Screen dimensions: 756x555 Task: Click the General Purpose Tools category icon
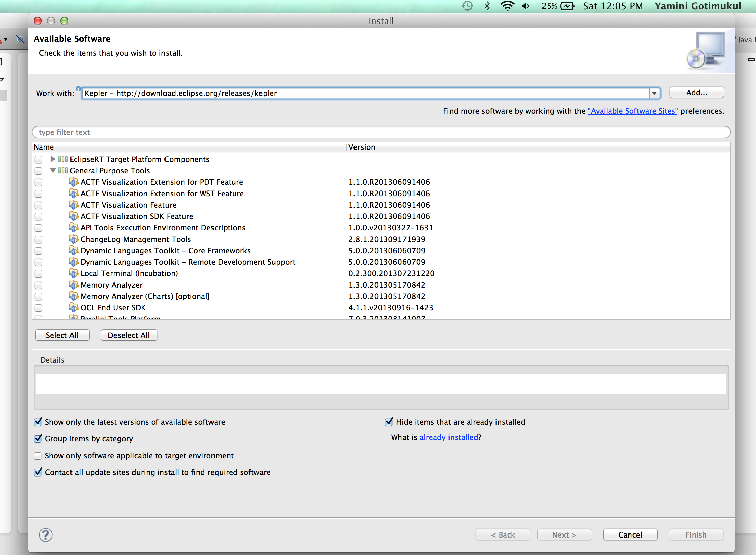click(63, 171)
